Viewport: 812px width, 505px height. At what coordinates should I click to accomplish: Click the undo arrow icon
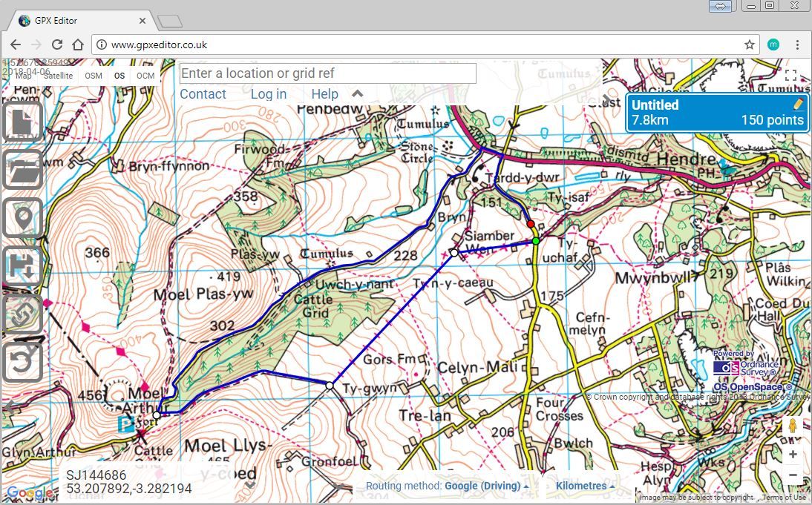22,362
